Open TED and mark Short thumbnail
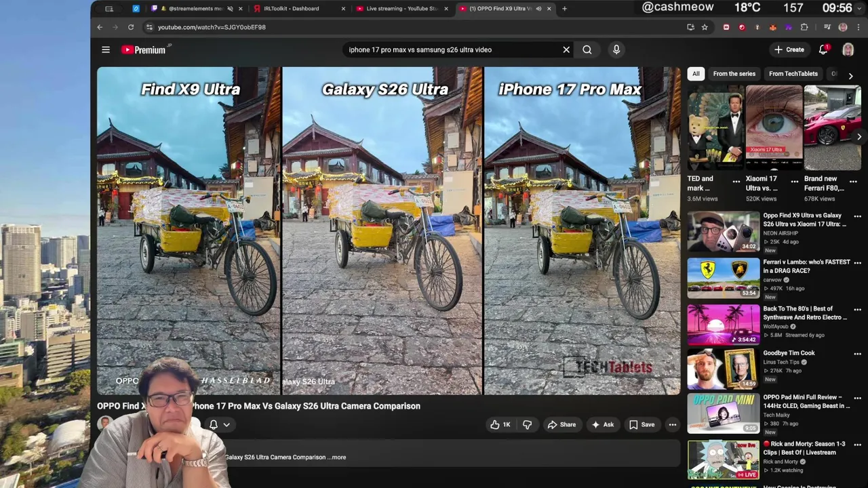Viewport: 868px width, 488px height. (715, 127)
